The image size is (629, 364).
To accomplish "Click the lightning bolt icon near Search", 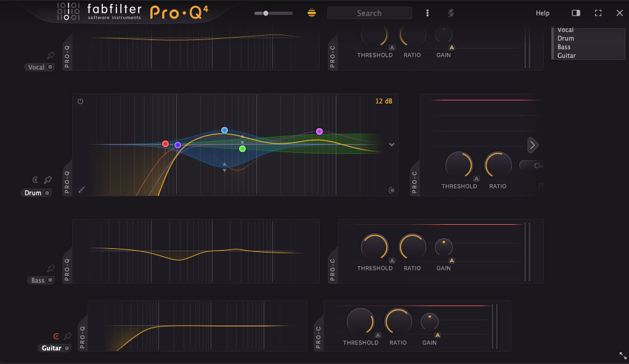I will tap(450, 13).
